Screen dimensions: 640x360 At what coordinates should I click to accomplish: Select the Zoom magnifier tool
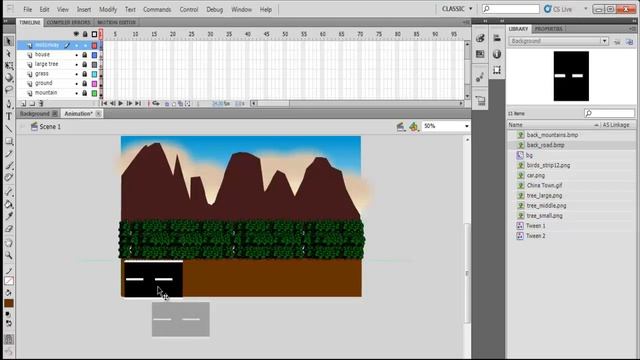coord(9,256)
